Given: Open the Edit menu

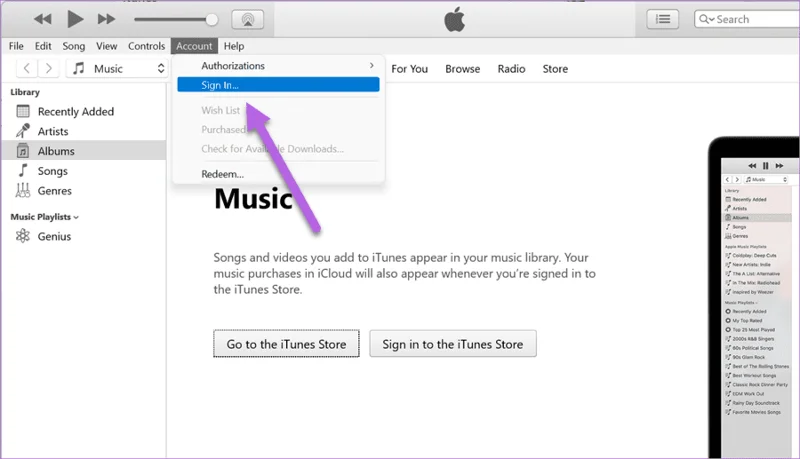Looking at the screenshot, I should click(x=43, y=46).
